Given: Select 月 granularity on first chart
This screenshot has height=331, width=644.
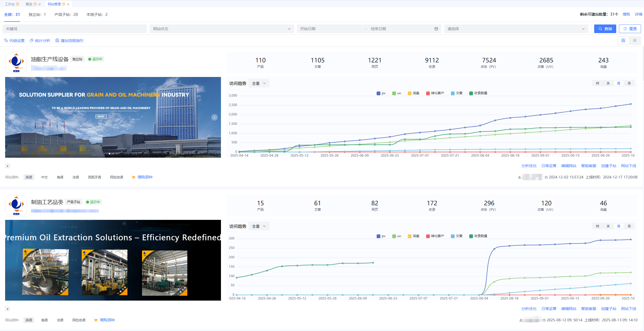Looking at the screenshot, I should (x=629, y=83).
